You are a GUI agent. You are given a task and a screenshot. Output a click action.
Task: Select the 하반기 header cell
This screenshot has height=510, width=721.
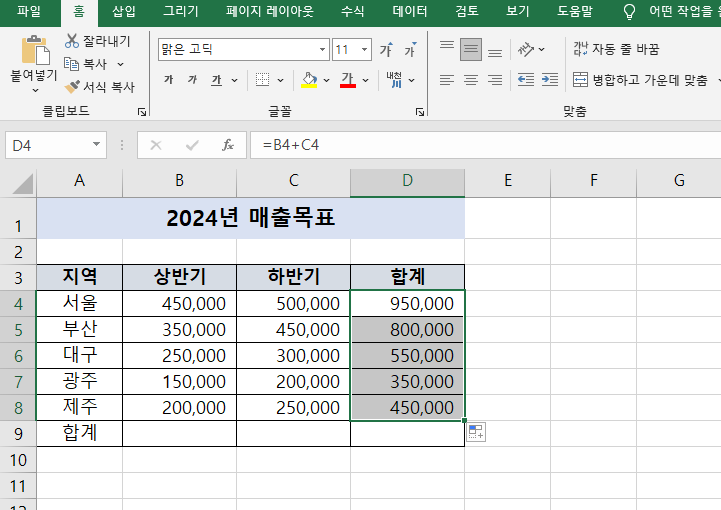click(293, 277)
